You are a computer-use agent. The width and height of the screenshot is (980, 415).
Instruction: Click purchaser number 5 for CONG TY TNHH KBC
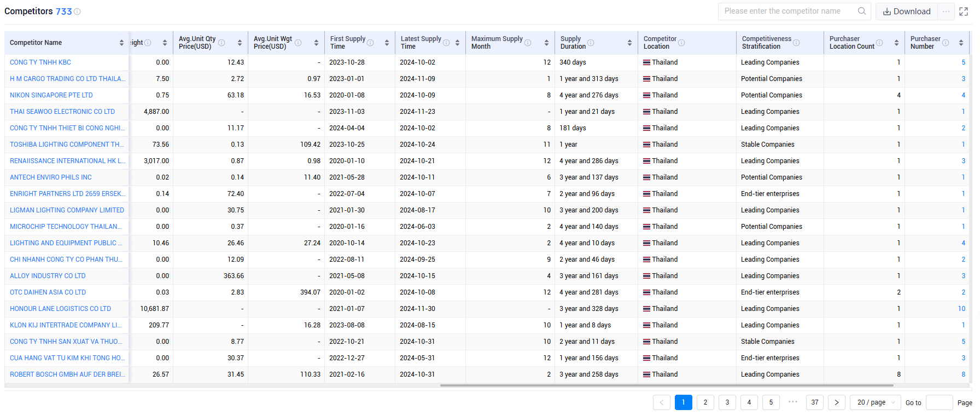coord(964,62)
